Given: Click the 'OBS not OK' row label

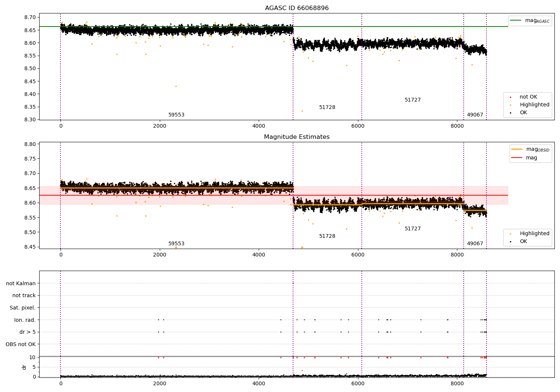Looking at the screenshot, I should pos(21,344).
